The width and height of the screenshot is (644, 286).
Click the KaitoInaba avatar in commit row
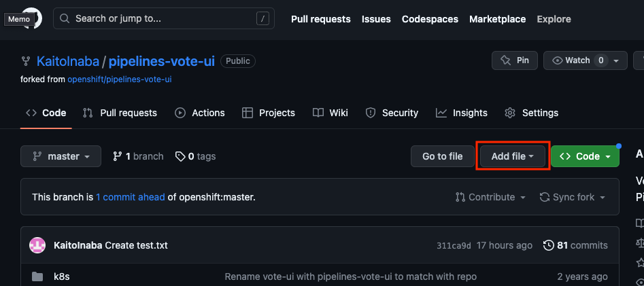37,245
